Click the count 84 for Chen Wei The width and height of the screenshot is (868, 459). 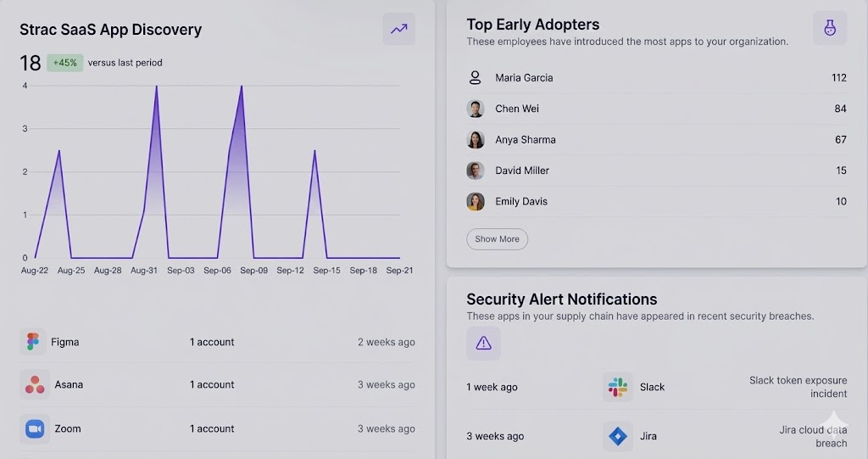pyautogui.click(x=840, y=109)
